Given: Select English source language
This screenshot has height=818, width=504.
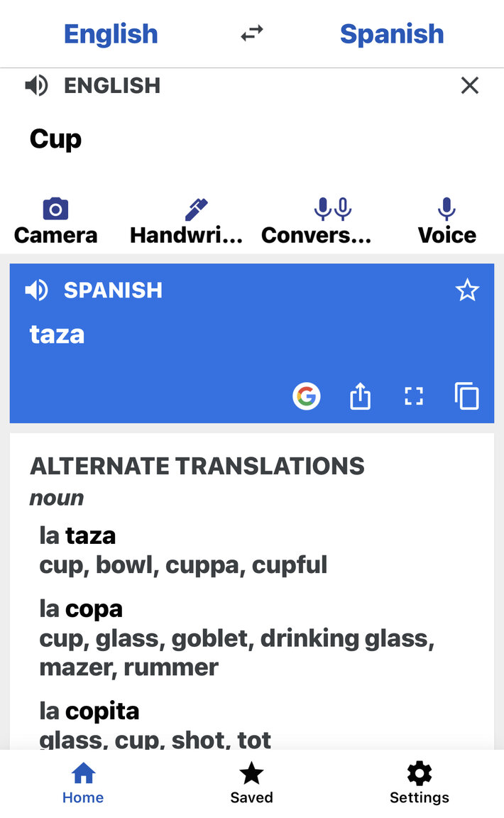Looking at the screenshot, I should pos(111,34).
